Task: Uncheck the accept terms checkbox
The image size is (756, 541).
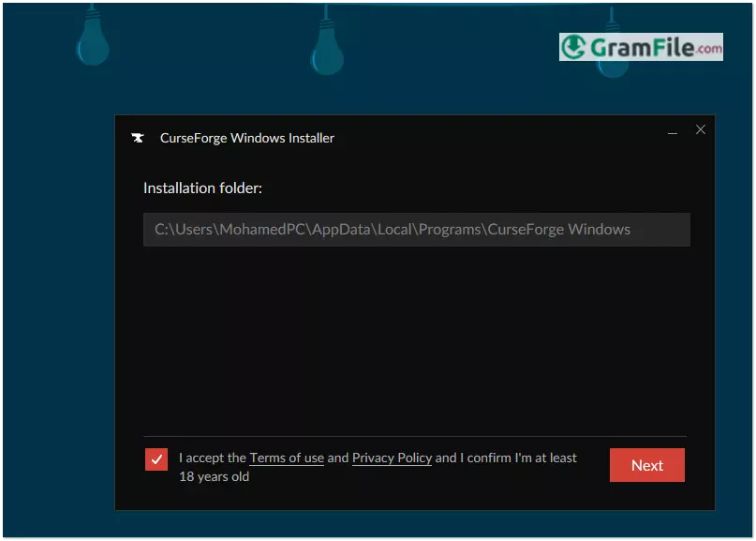Action: (156, 458)
